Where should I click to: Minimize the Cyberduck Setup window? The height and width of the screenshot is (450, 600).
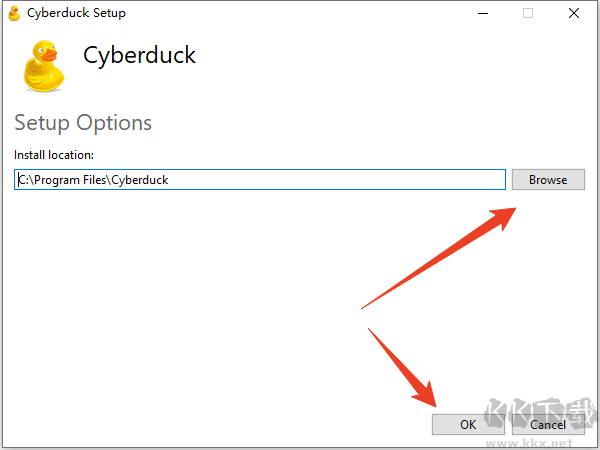(x=483, y=13)
